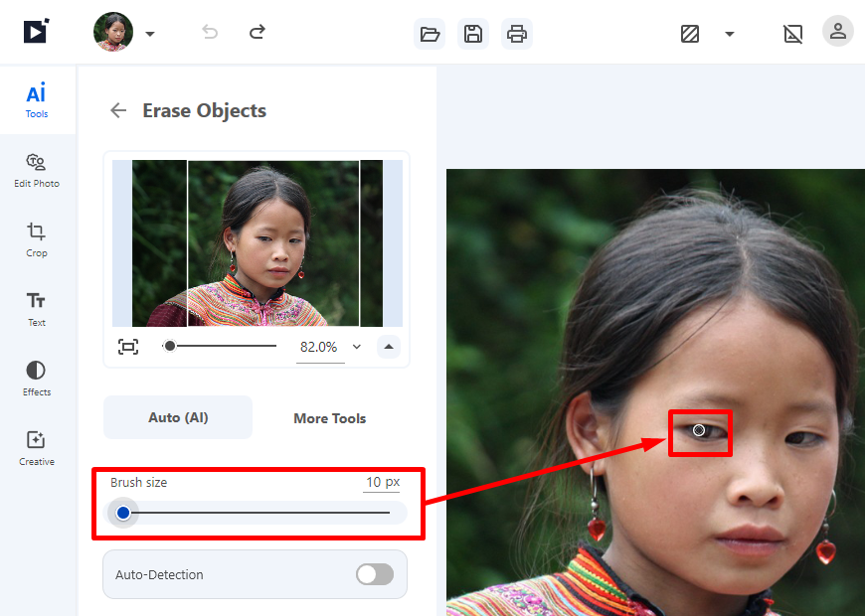Open the background pattern dropdown arrow
Image resolution: width=865 pixels, height=616 pixels.
(x=730, y=33)
